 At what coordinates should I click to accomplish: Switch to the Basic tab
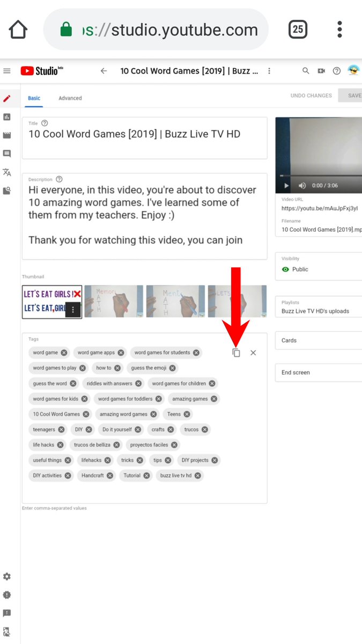point(34,98)
